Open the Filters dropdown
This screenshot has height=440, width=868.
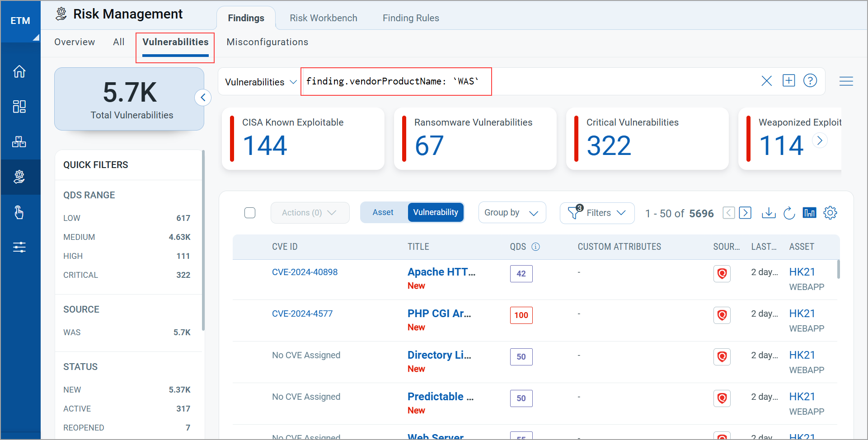pos(597,213)
